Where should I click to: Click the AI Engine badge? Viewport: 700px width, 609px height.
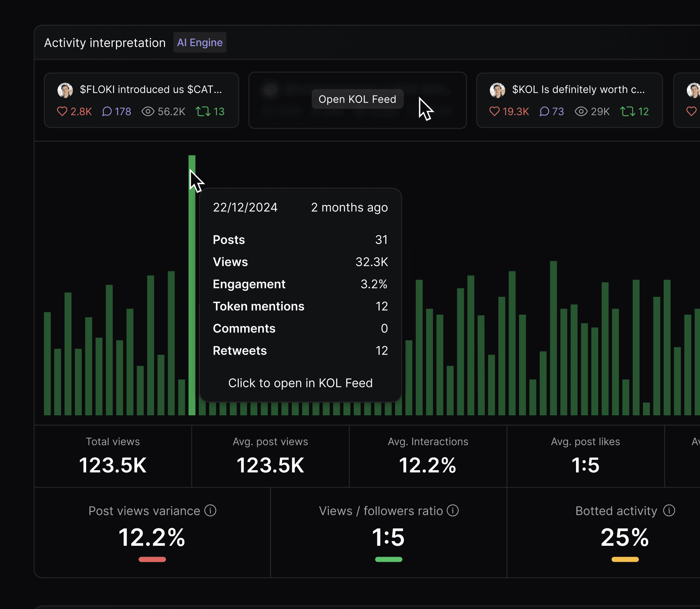click(200, 43)
